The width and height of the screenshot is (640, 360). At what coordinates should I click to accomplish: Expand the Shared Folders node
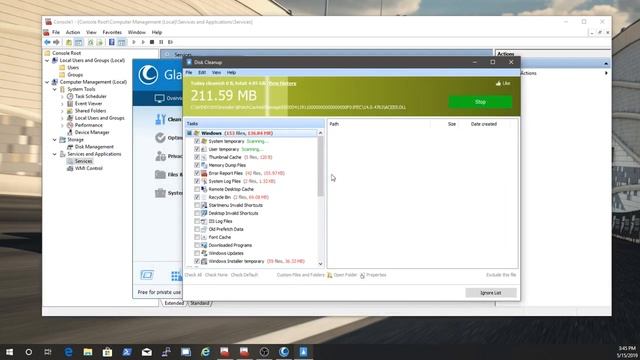click(x=62, y=111)
